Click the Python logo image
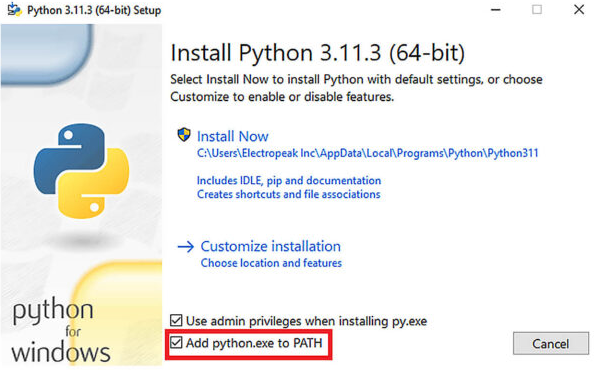The image size is (606, 382). (82, 171)
